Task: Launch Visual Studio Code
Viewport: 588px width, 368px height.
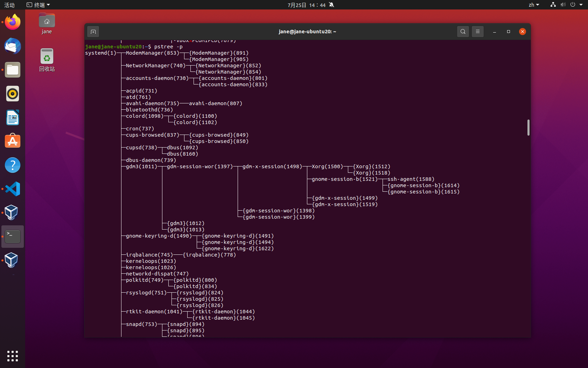Action: pyautogui.click(x=13, y=189)
